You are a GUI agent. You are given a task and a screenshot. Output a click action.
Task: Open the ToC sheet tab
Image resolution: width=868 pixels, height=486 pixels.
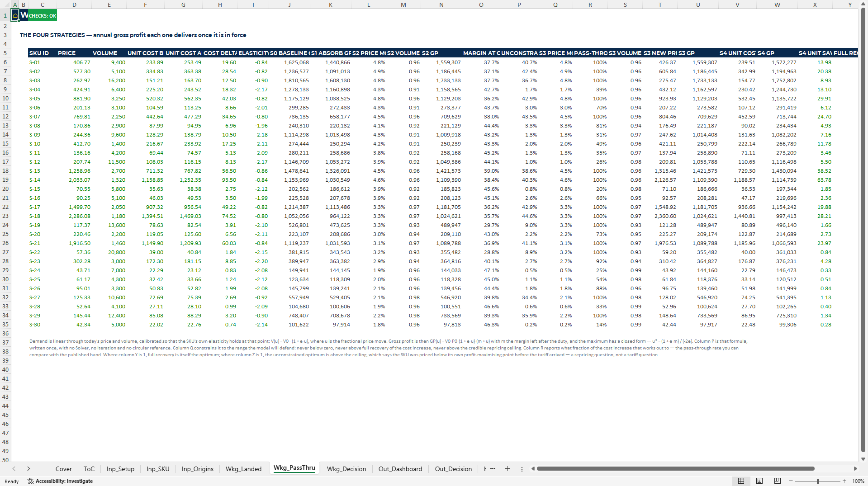[89, 469]
